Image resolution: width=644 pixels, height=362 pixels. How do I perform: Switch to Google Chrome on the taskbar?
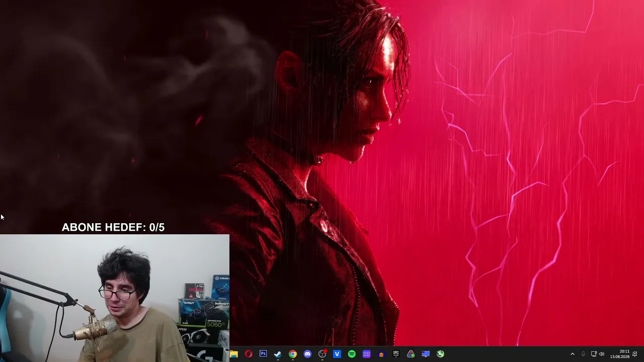point(293,354)
